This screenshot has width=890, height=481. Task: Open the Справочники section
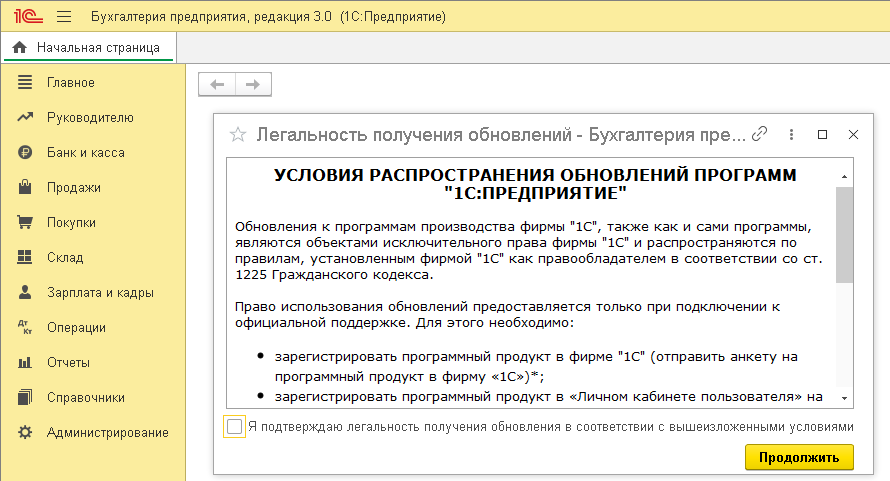click(86, 398)
